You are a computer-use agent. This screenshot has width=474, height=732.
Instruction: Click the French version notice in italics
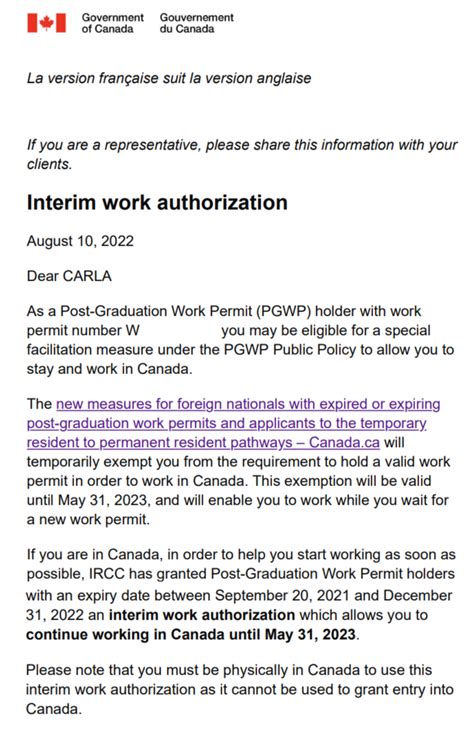tap(169, 78)
